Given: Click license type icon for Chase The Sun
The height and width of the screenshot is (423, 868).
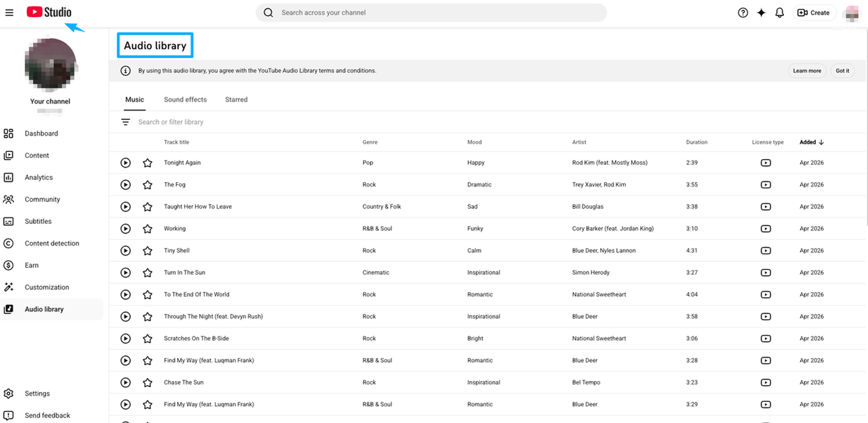Looking at the screenshot, I should 766,383.
